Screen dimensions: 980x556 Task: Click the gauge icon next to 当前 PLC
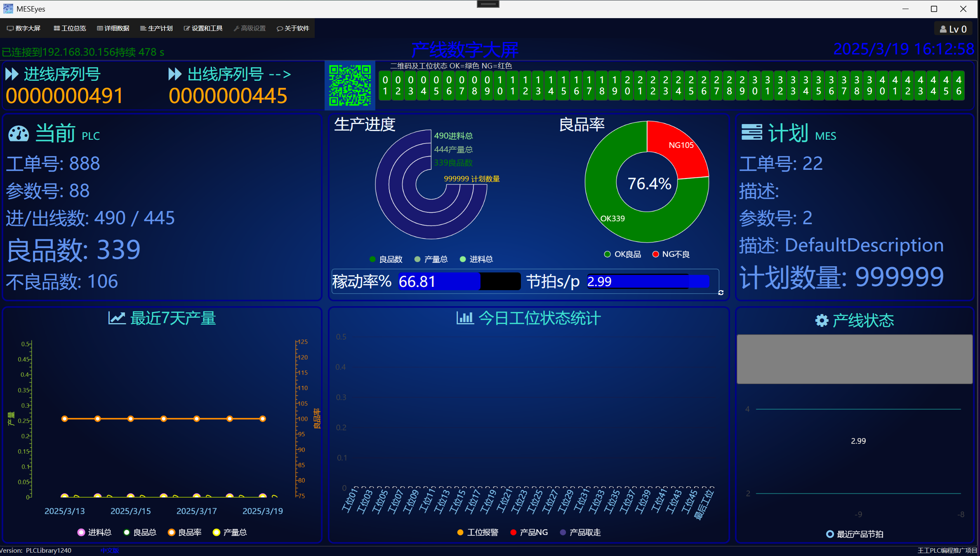point(19,134)
